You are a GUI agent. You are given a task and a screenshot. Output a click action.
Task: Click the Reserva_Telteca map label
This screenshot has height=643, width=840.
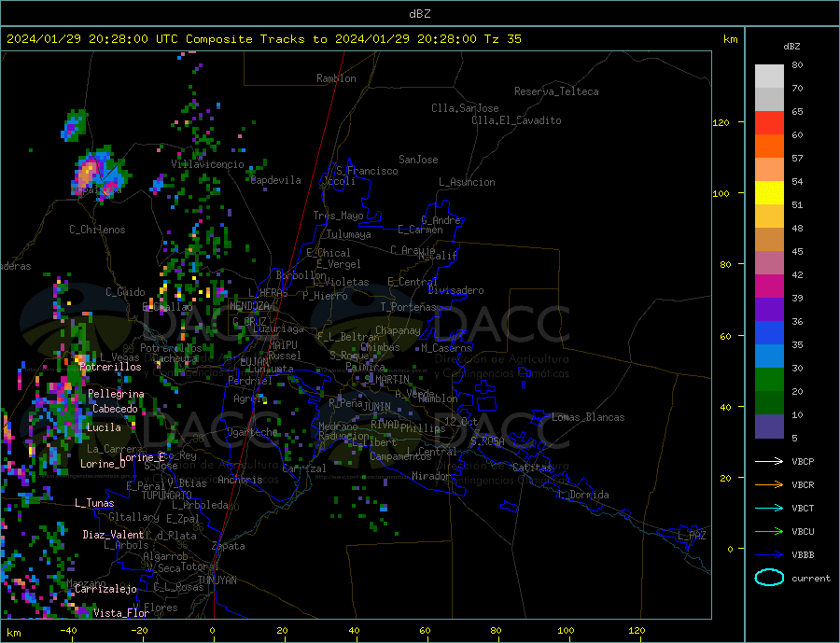click(x=556, y=91)
